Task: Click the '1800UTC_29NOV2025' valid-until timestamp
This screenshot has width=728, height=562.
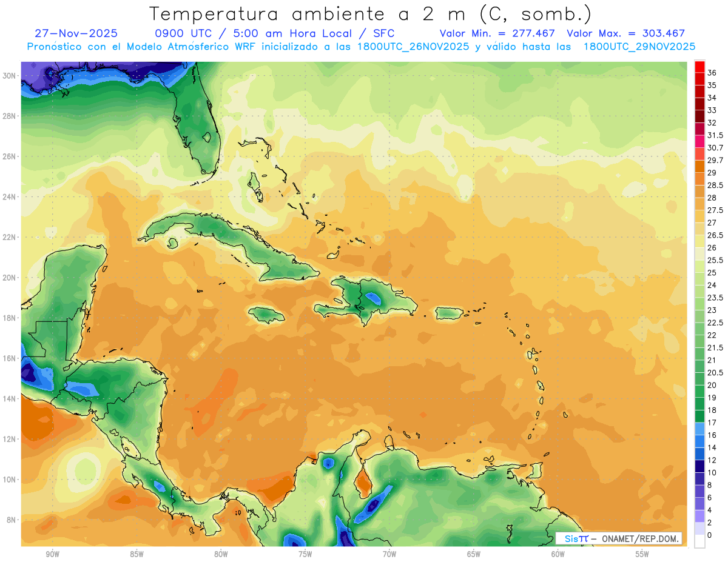Action: coord(639,46)
